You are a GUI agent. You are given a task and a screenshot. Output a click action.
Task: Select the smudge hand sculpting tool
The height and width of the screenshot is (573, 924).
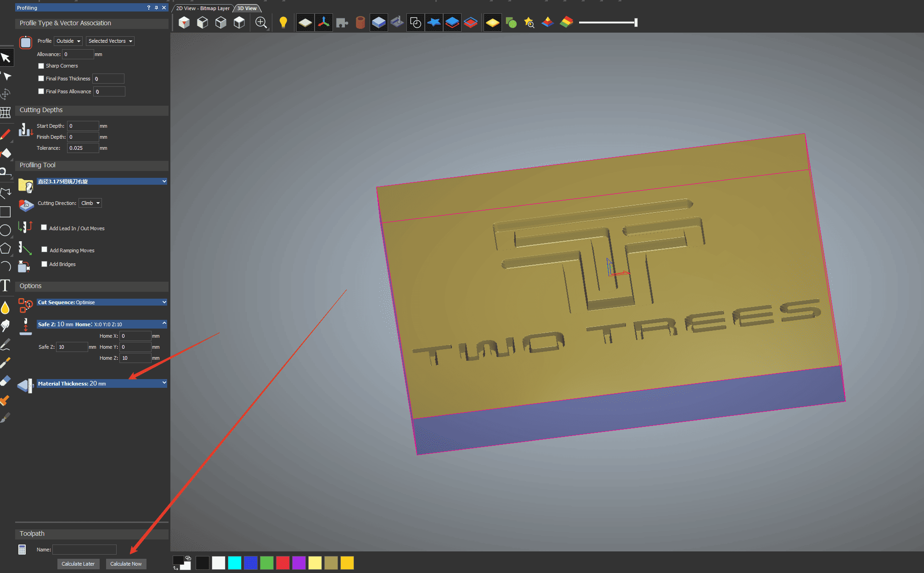coord(6,326)
